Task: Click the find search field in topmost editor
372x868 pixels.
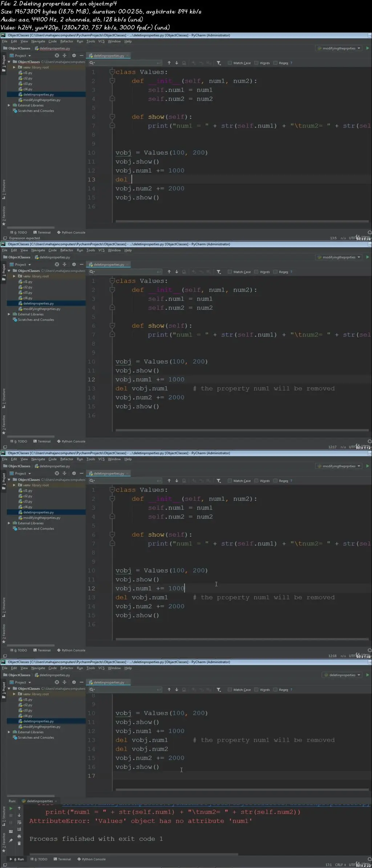Action: click(125, 63)
